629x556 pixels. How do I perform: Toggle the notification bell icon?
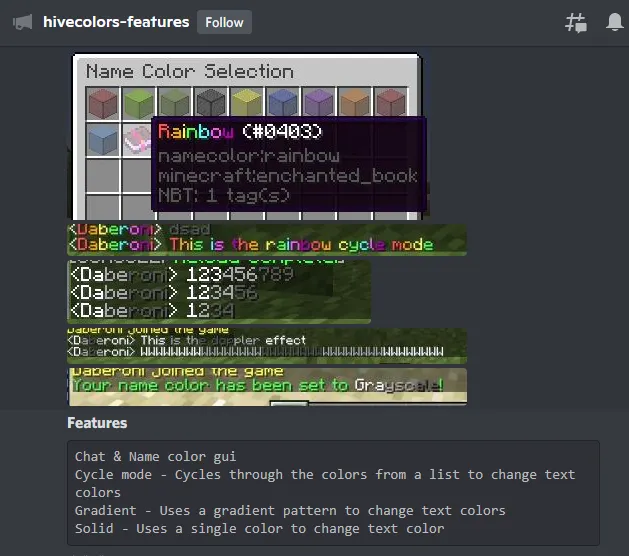615,23
